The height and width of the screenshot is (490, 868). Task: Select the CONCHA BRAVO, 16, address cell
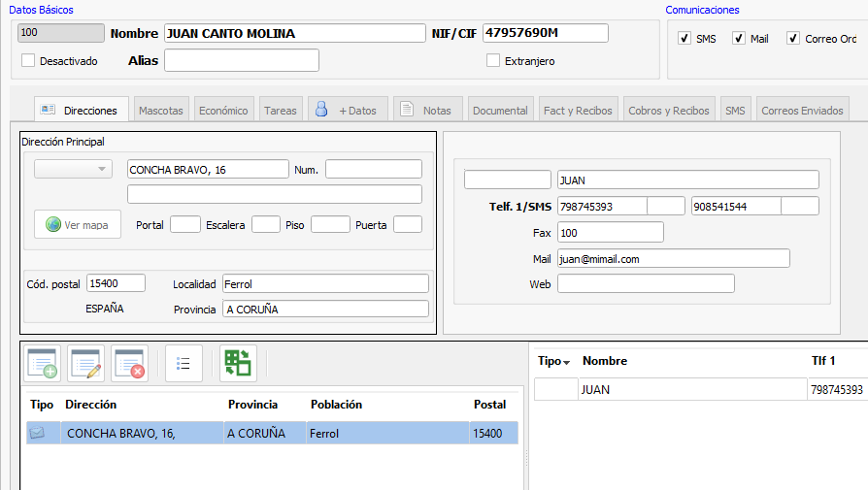point(143,433)
